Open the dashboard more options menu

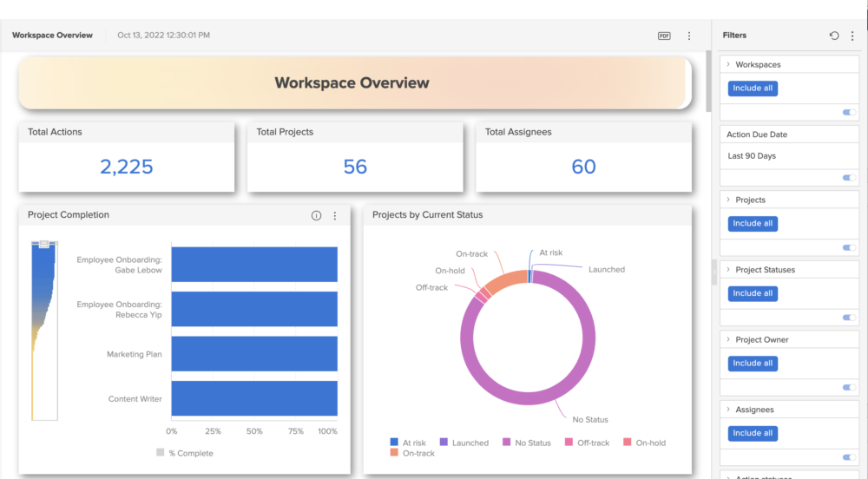[689, 36]
